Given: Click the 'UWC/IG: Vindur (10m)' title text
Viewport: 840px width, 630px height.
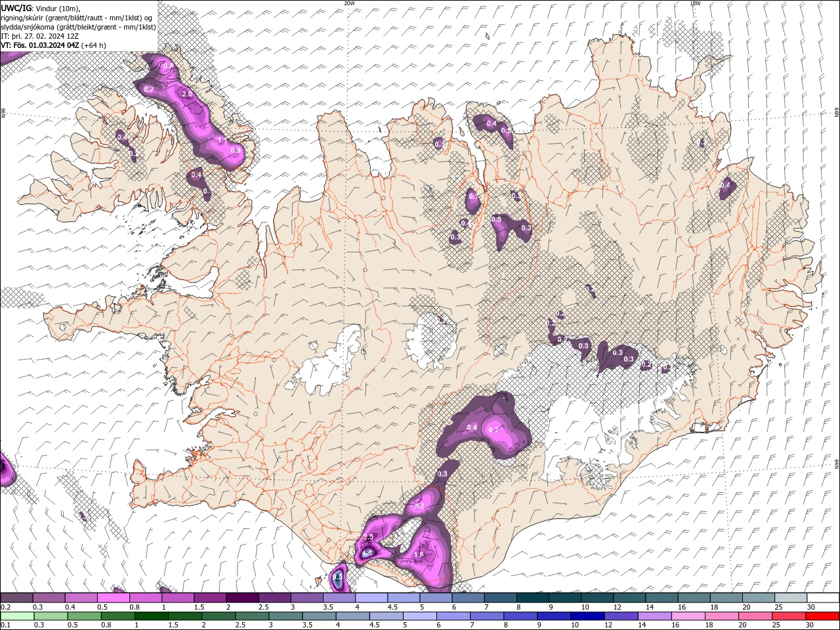Looking at the screenshot, I should tap(41, 8).
